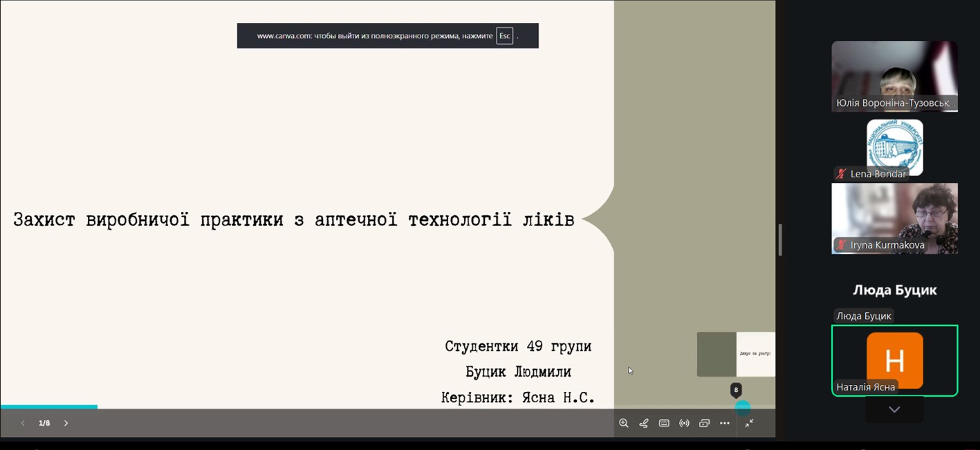Click the Canva Live broadcast icon

pyautogui.click(x=684, y=423)
